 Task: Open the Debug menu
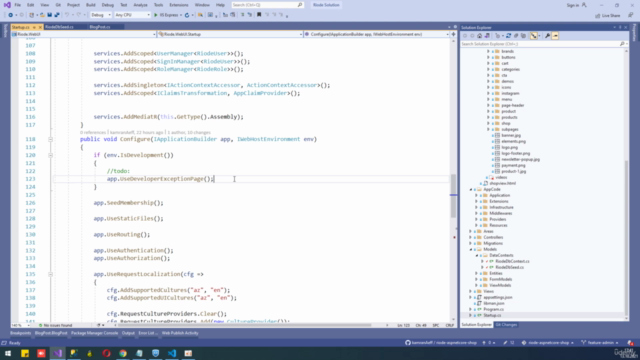[108, 5]
